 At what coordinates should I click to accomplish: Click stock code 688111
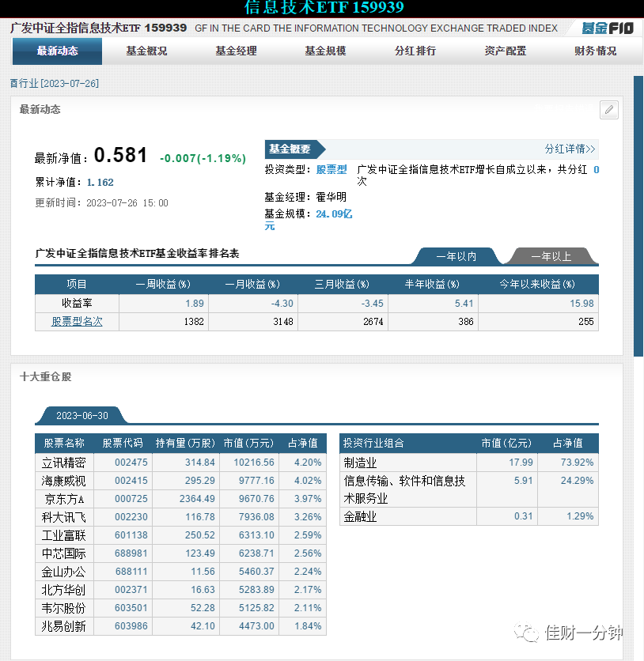pyautogui.click(x=131, y=572)
